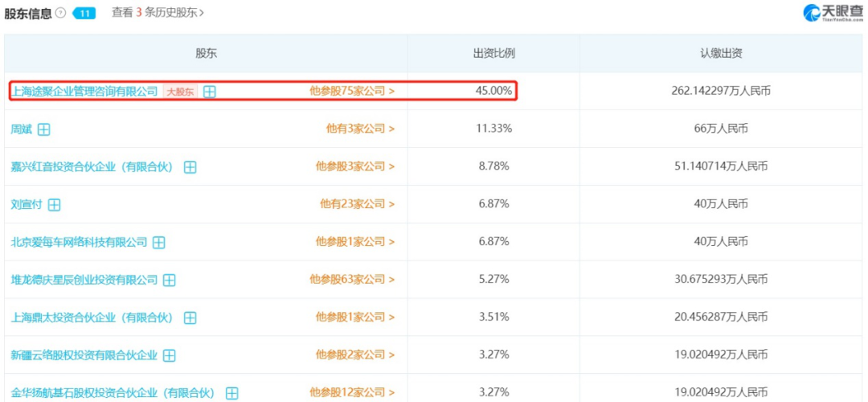Open 查看3条历史股东 link
The width and height of the screenshot is (868, 402).
[158, 13]
